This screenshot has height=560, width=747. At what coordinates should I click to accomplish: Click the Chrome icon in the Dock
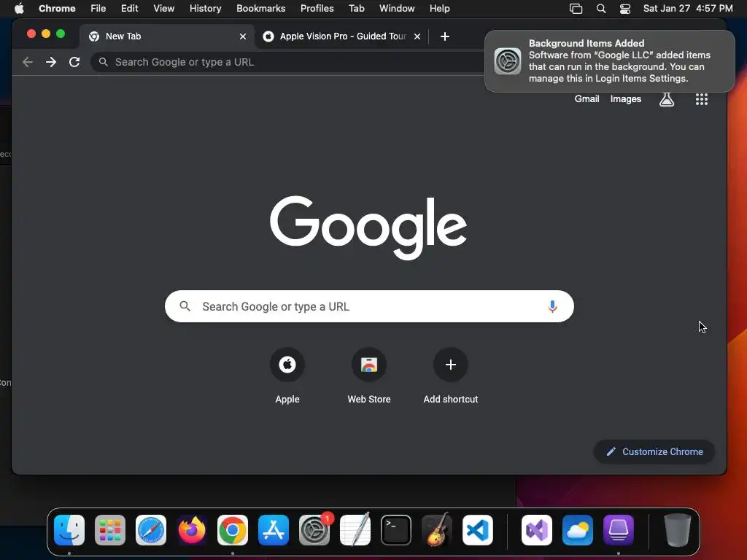tap(233, 530)
